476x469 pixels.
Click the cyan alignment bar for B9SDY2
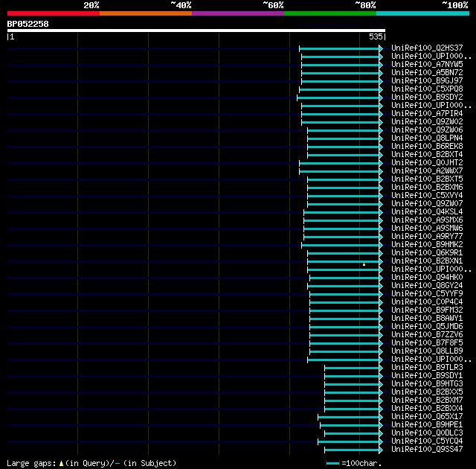click(338, 98)
